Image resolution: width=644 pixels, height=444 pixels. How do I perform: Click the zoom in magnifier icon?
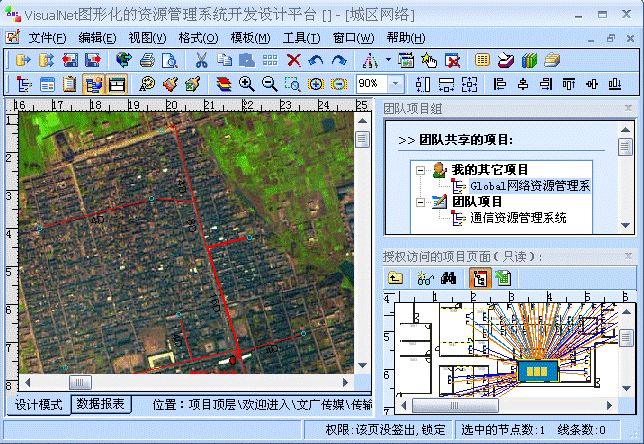coord(247,84)
